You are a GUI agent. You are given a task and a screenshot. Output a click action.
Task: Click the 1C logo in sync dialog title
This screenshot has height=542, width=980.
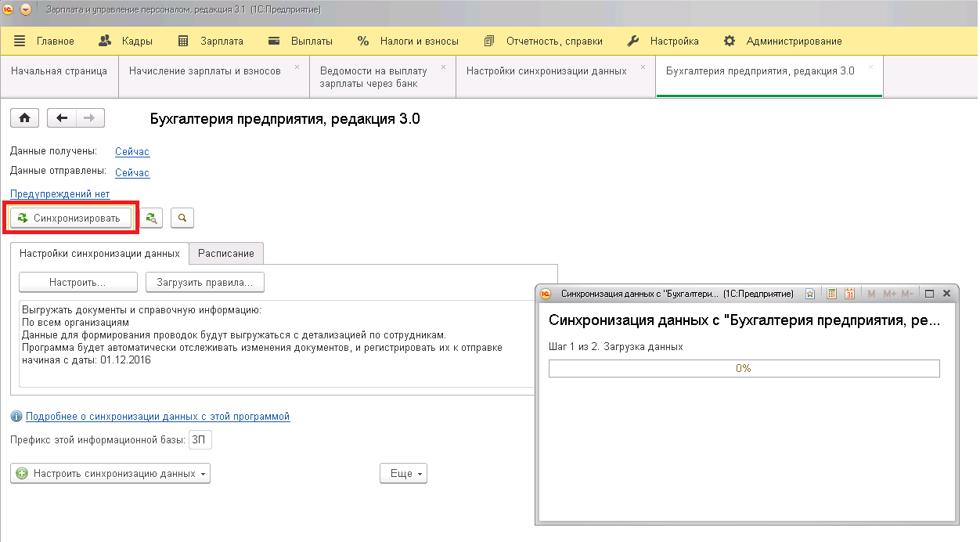point(547,294)
